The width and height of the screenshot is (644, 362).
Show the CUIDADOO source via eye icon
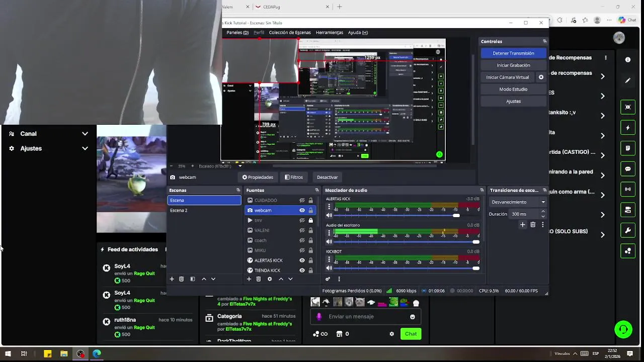coord(302,200)
